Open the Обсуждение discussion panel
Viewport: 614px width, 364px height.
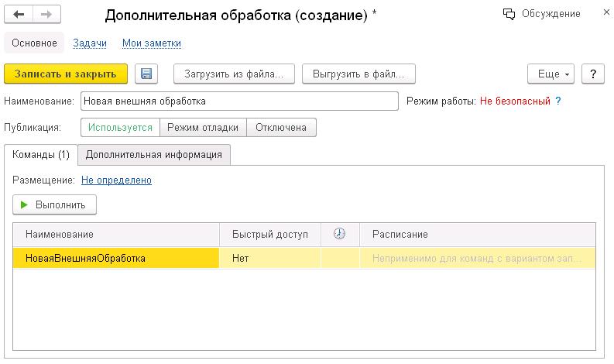click(x=541, y=14)
